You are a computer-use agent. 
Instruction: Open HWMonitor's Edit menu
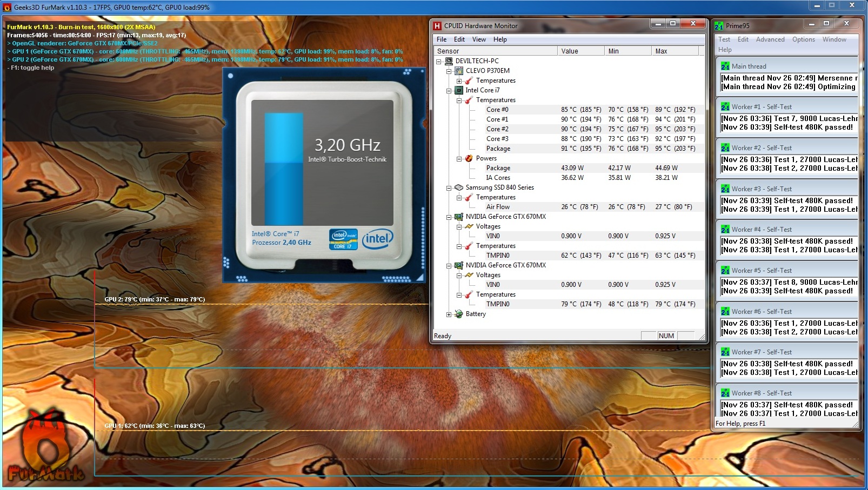click(x=459, y=39)
